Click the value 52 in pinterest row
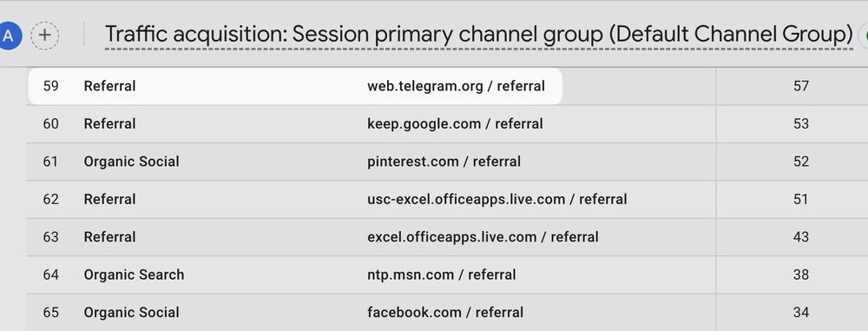The image size is (868, 331). pyautogui.click(x=801, y=162)
